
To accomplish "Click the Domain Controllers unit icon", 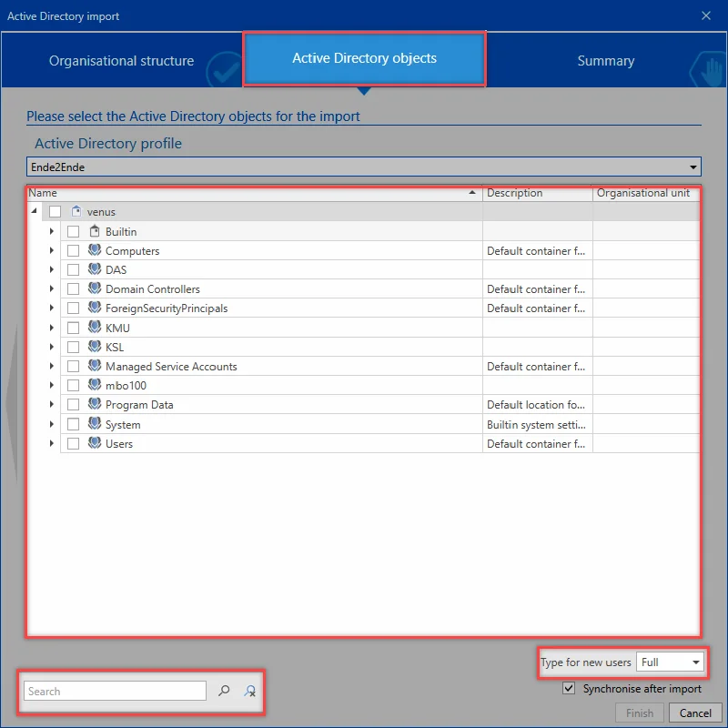I will [95, 288].
